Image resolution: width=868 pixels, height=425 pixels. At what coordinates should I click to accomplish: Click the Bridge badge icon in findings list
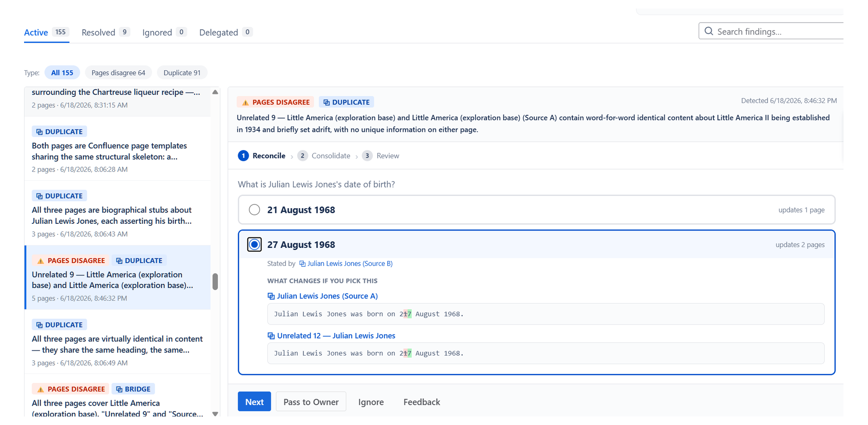tap(119, 389)
